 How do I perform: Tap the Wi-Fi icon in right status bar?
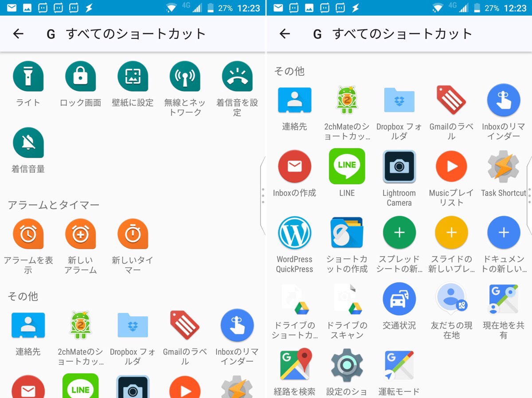click(438, 8)
